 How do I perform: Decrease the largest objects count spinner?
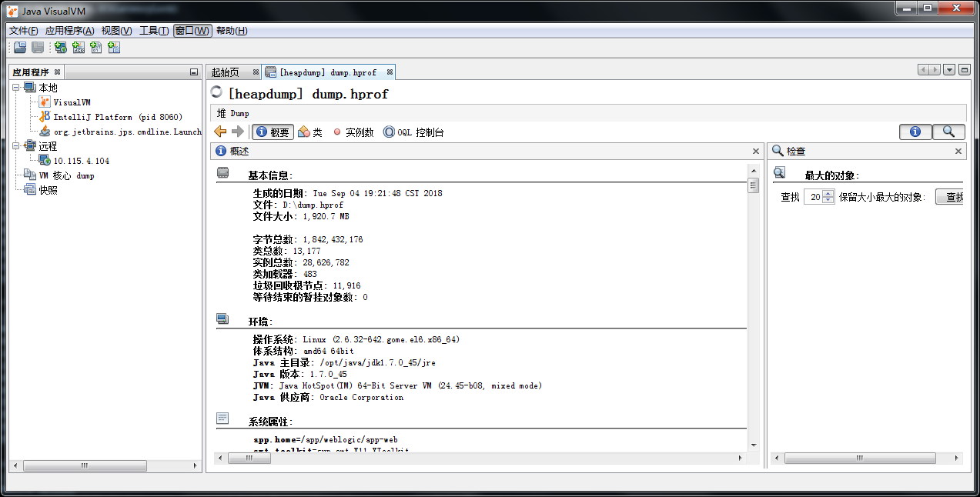pyautogui.click(x=828, y=200)
